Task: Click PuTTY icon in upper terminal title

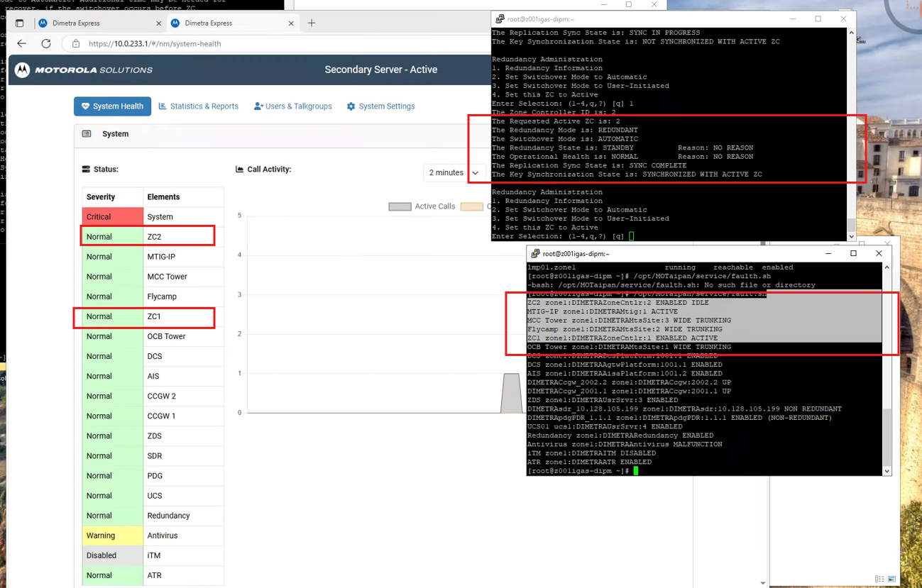Action: [500, 19]
